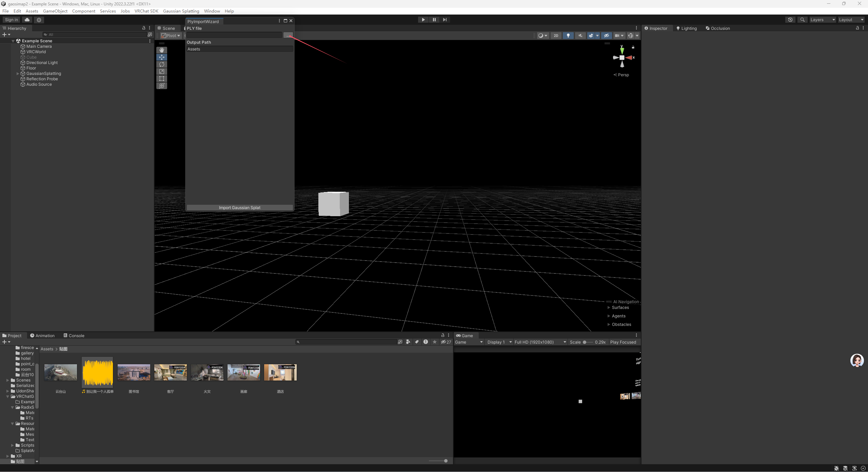Viewport: 868px width, 472px height.
Task: Toggle scene lighting bulb button
Action: point(568,36)
